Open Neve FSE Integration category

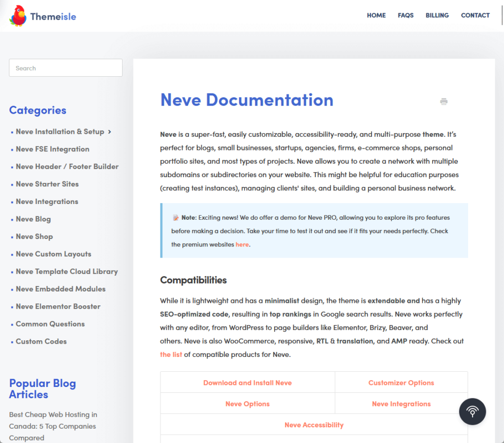pyautogui.click(x=53, y=149)
